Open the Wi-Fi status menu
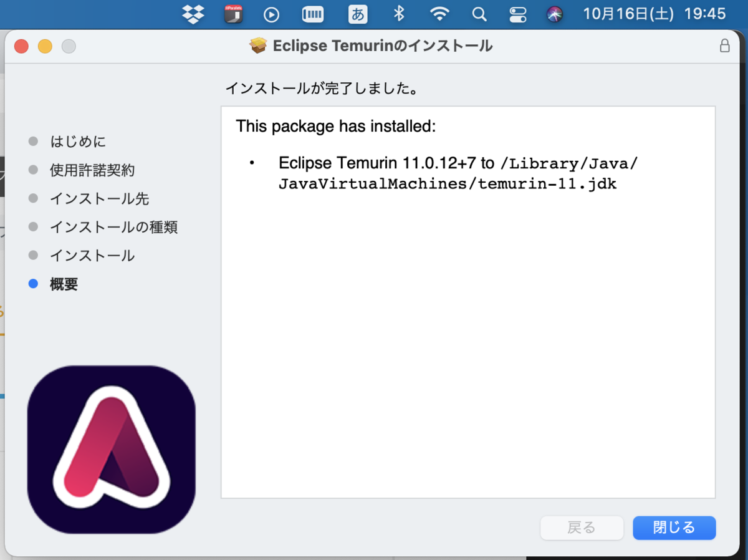 coord(439,14)
